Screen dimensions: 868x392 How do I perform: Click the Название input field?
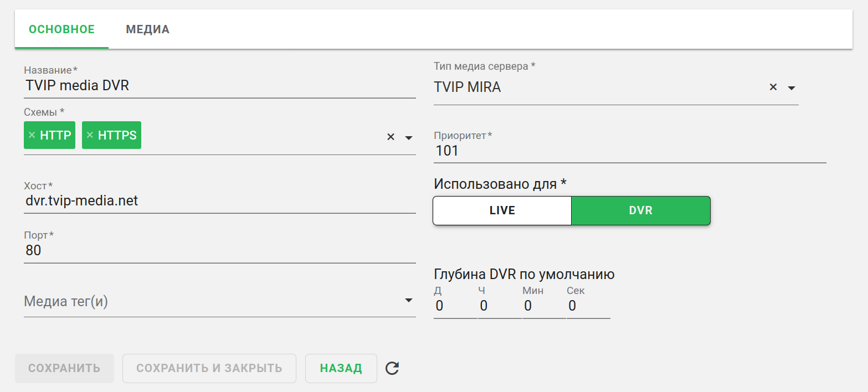pos(219,86)
